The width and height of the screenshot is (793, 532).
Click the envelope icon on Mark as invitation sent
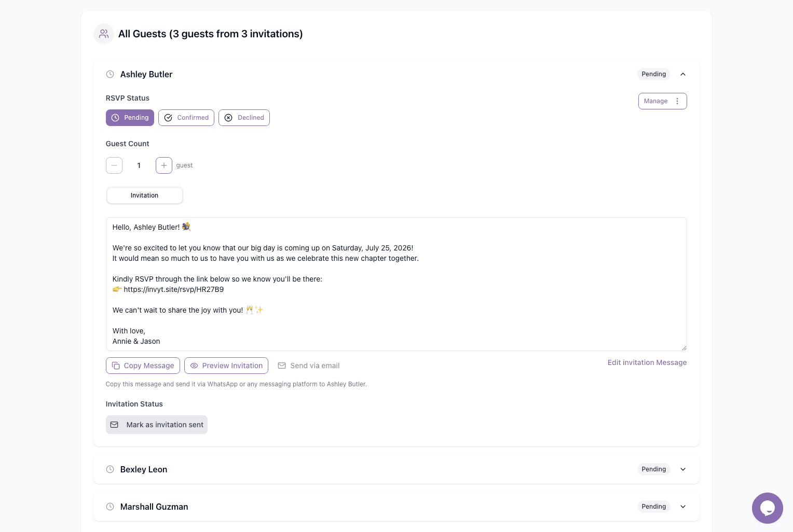[114, 425]
